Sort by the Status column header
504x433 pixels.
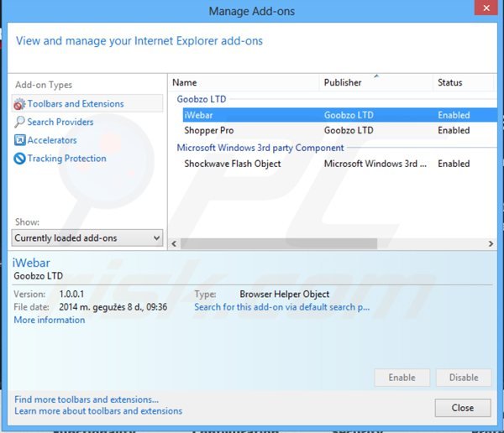point(462,83)
